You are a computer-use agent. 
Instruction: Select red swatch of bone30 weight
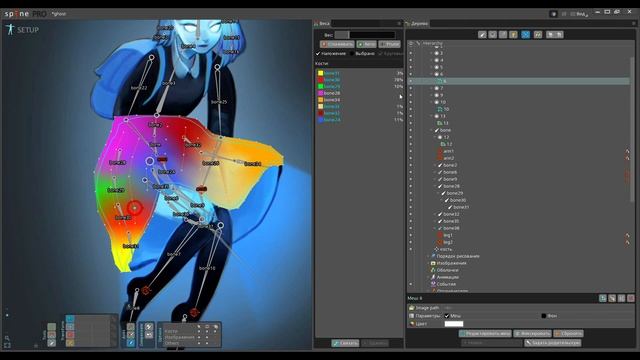click(320, 80)
